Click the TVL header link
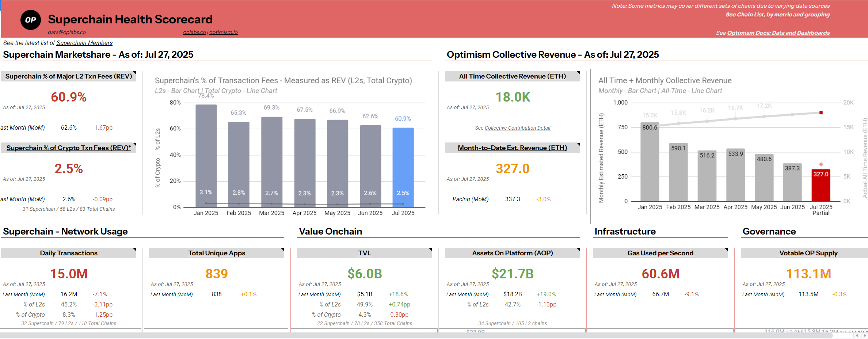The image size is (868, 339). click(x=365, y=253)
